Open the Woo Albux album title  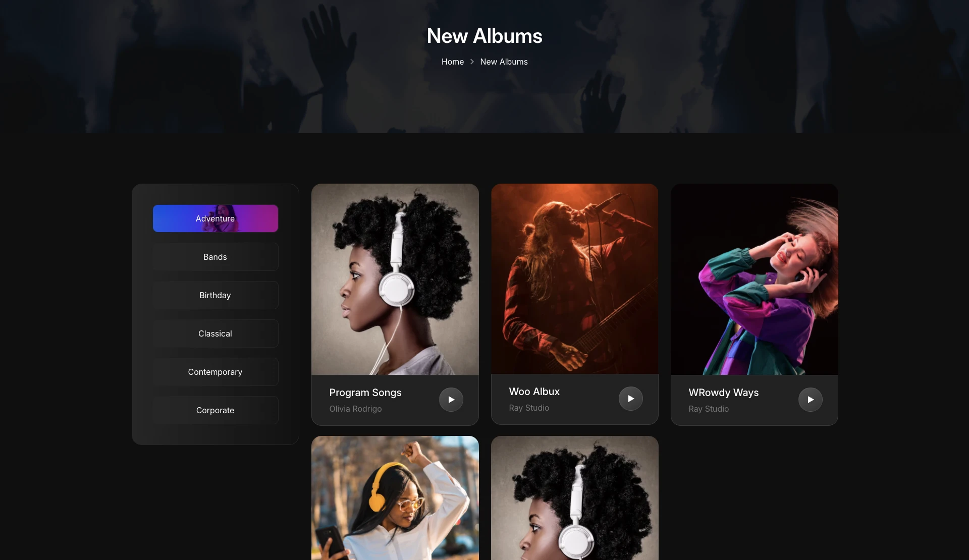534,391
